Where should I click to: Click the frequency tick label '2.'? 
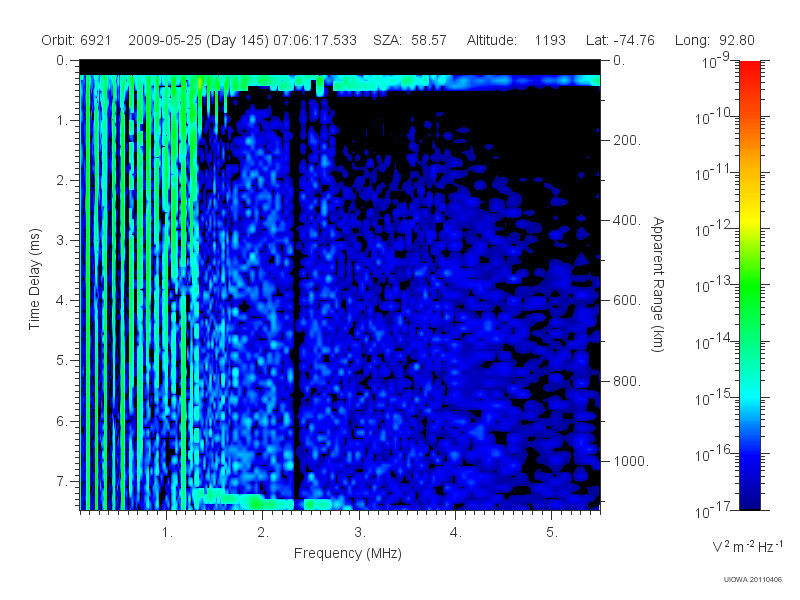(263, 533)
